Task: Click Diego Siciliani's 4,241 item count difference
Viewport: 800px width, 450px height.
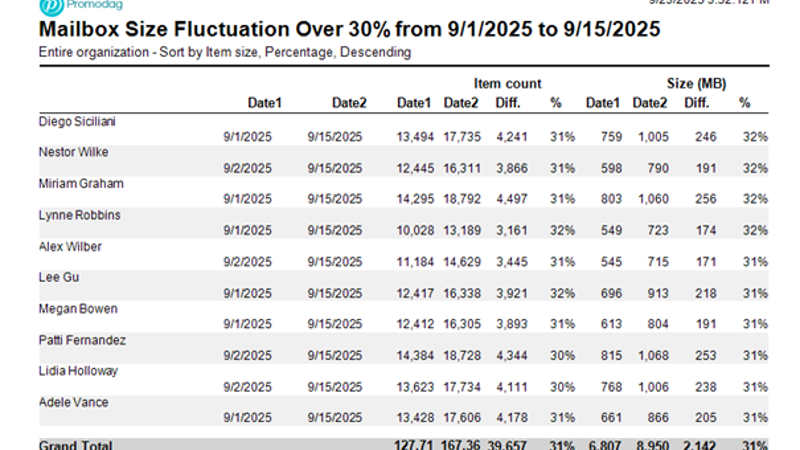Action: (513, 137)
